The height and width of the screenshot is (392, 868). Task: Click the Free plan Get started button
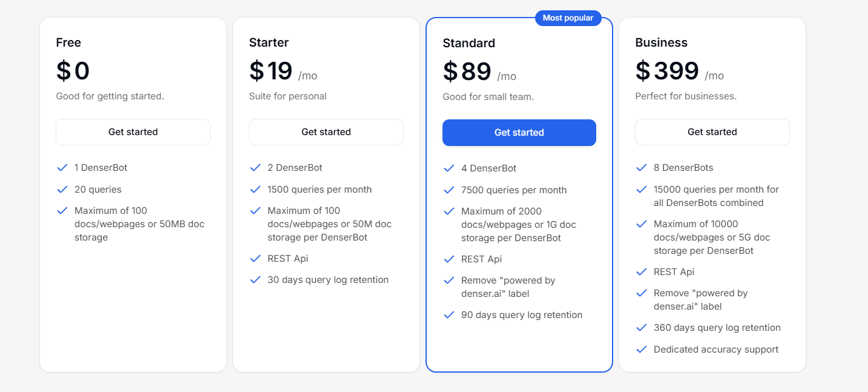(x=133, y=132)
